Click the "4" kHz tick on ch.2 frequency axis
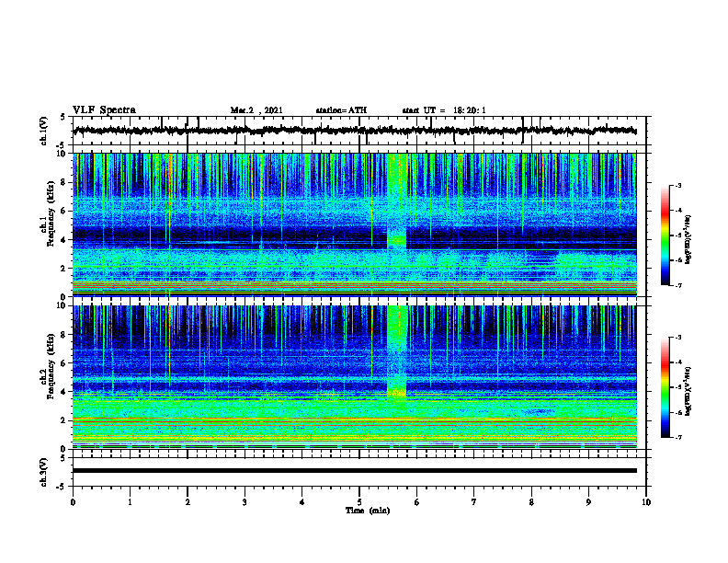Image resolution: width=728 pixels, height=563 pixels. [x=63, y=392]
